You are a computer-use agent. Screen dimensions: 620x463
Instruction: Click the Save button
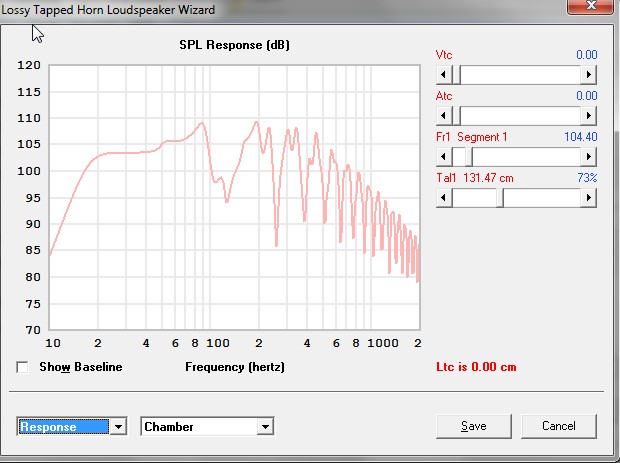474,426
